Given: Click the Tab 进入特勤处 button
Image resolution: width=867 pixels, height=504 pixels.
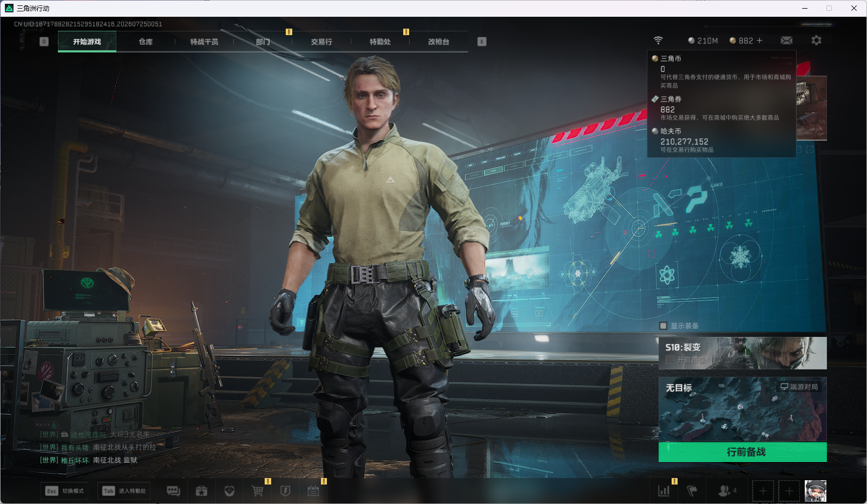Looking at the screenshot, I should [124, 491].
